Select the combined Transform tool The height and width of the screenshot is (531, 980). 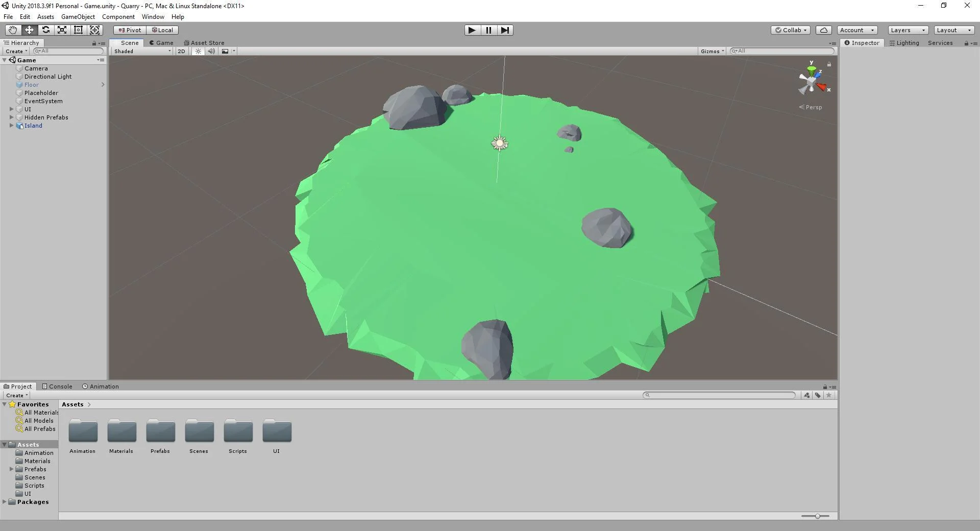tap(94, 30)
